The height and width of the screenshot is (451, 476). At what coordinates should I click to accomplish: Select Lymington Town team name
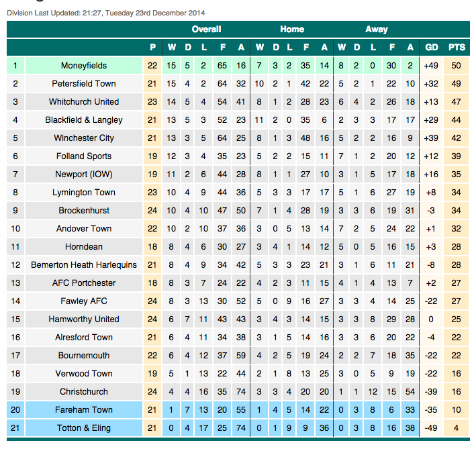pyautogui.click(x=84, y=193)
